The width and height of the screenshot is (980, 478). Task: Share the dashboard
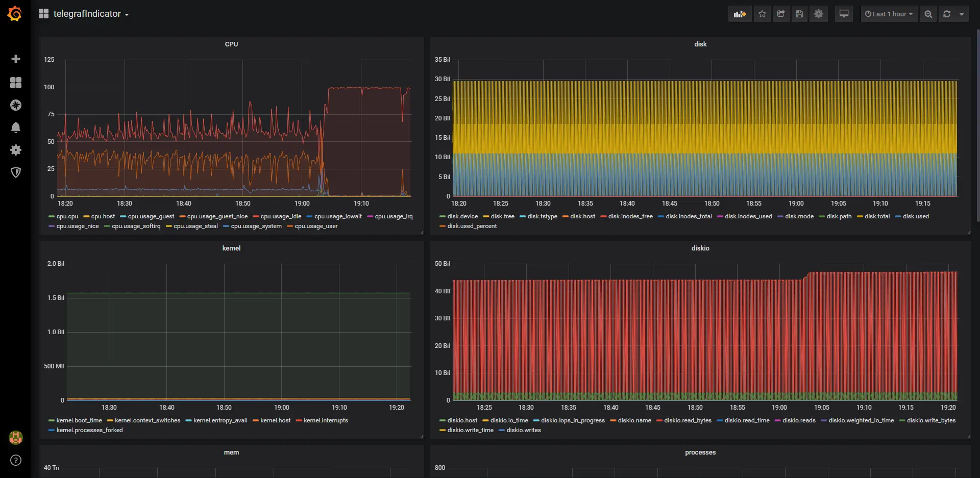point(781,14)
